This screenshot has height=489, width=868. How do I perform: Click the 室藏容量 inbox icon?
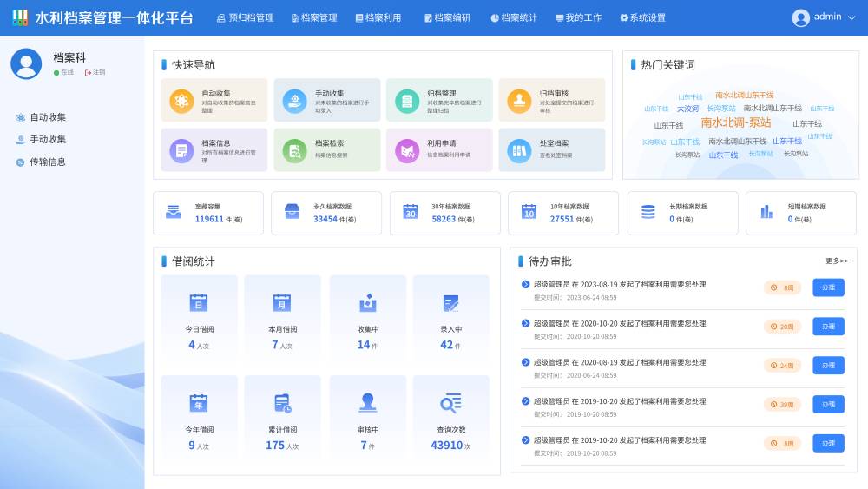pyautogui.click(x=174, y=212)
